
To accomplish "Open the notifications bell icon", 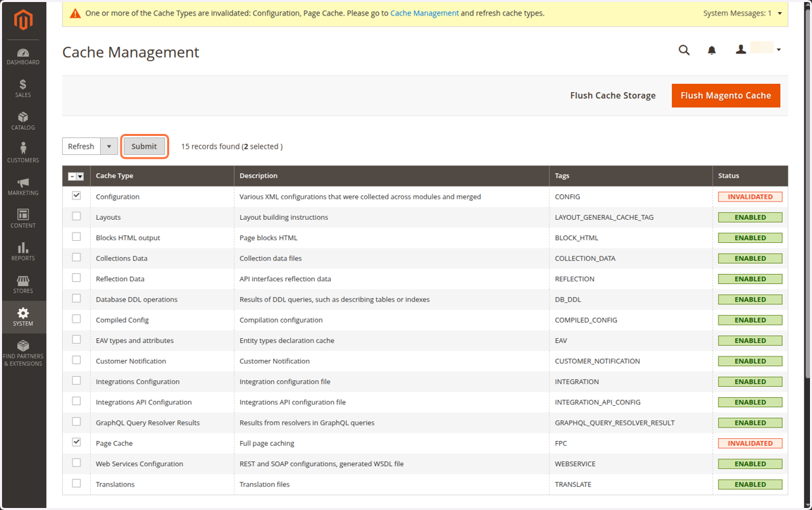I will tap(712, 50).
